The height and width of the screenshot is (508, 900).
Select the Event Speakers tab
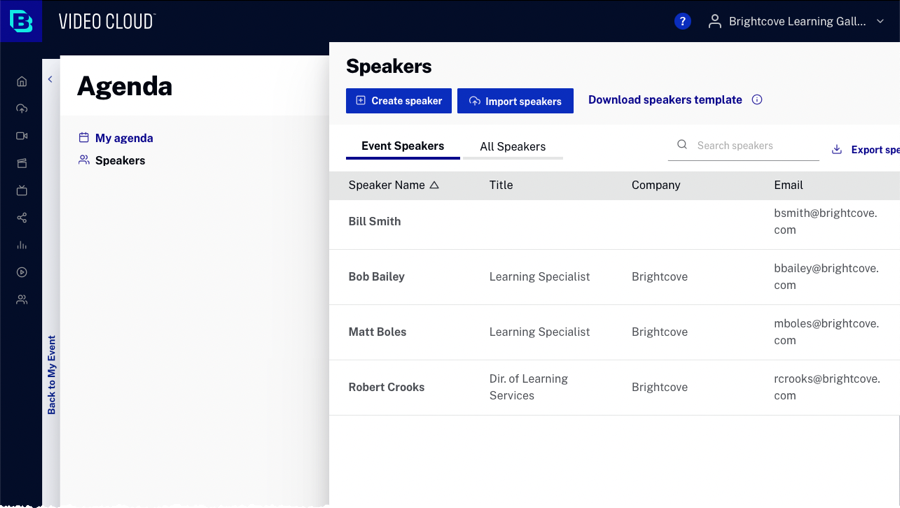click(402, 146)
